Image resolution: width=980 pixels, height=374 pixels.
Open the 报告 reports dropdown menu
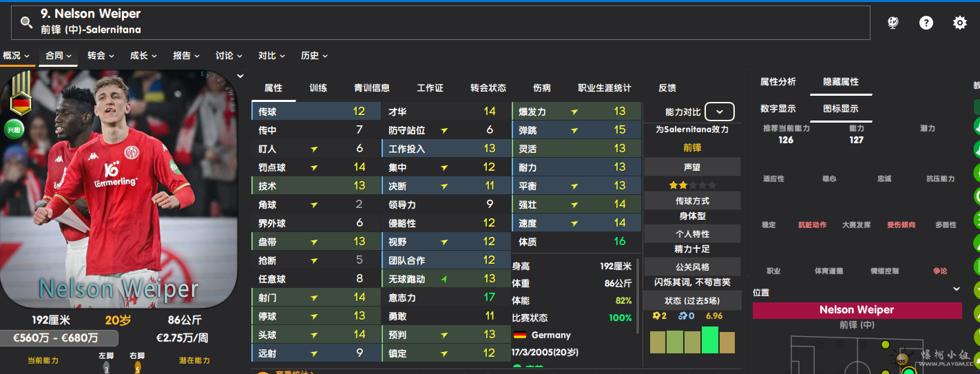click(187, 56)
